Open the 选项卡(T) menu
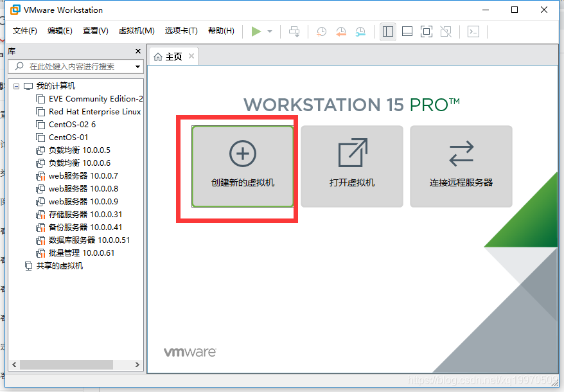The height and width of the screenshot is (392, 564). click(x=181, y=31)
